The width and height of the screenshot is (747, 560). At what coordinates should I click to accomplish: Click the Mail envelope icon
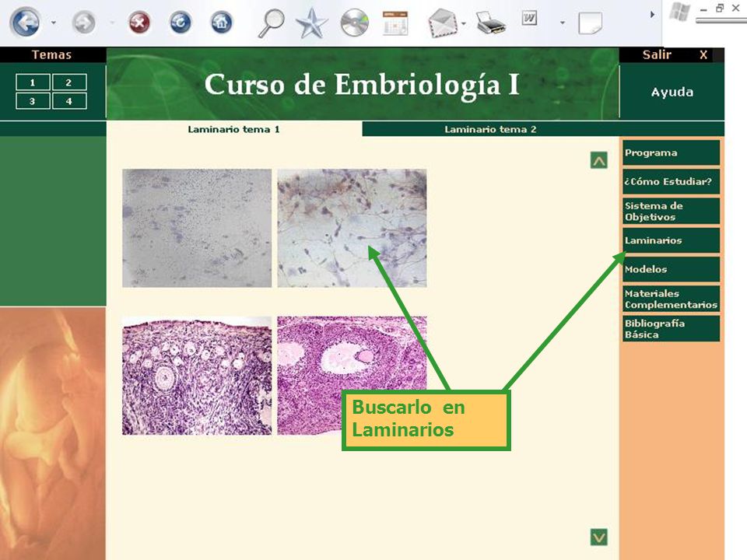pos(442,23)
